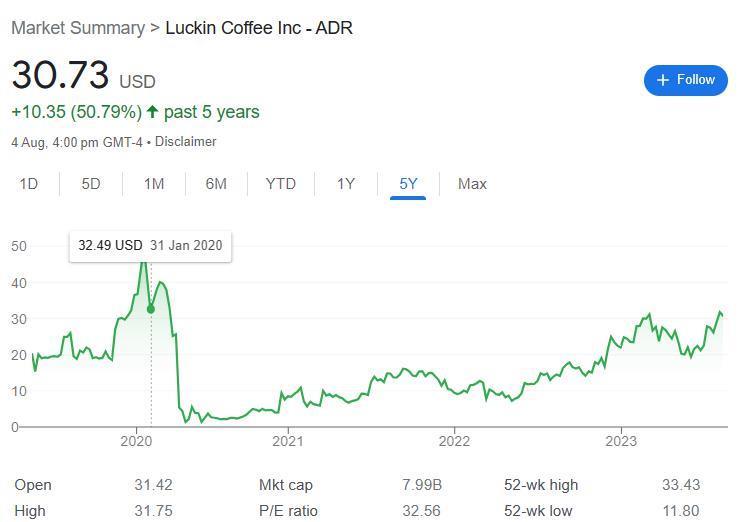Switch to the 5D range tab
This screenshot has height=522, width=748.
click(x=91, y=183)
